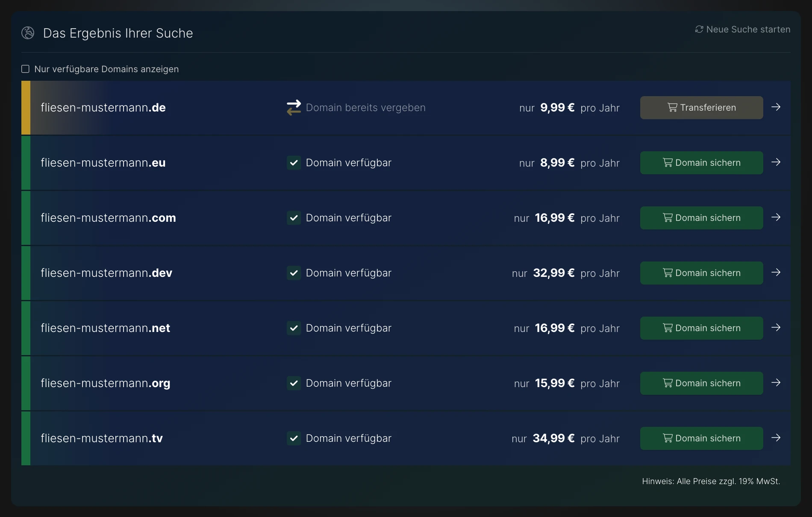Click availability checkmark in .tv row
The width and height of the screenshot is (812, 517).
pyautogui.click(x=294, y=438)
